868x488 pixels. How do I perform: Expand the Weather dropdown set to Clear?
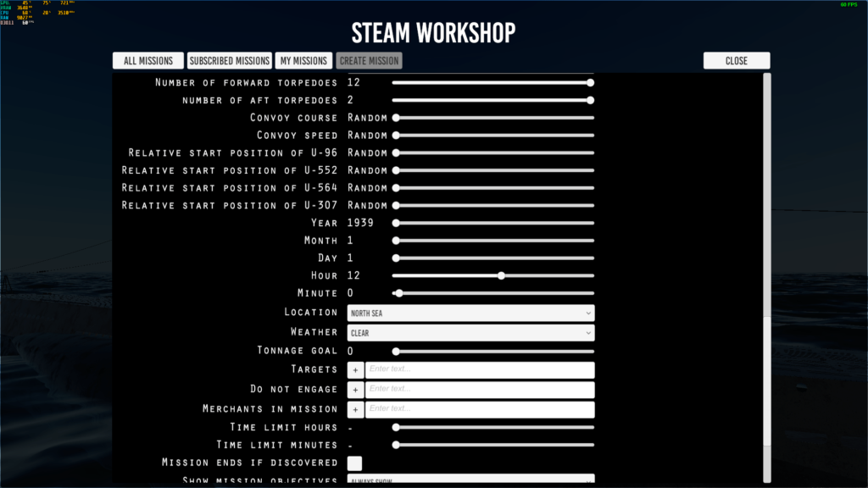tap(471, 333)
